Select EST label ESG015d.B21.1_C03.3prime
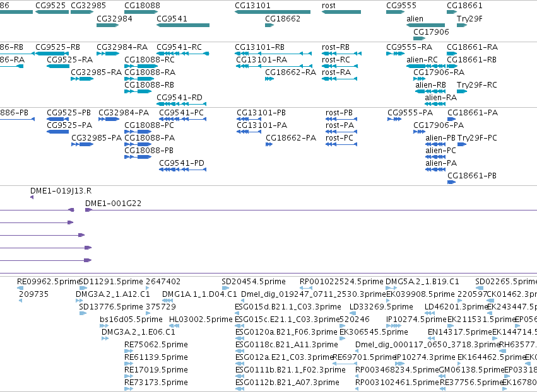 pyautogui.click(x=288, y=307)
